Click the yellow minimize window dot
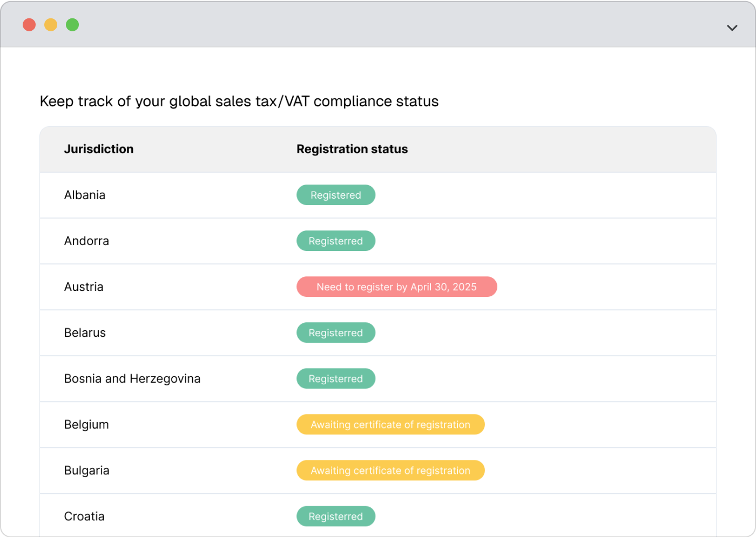Viewport: 756px width, 537px height. click(x=51, y=25)
